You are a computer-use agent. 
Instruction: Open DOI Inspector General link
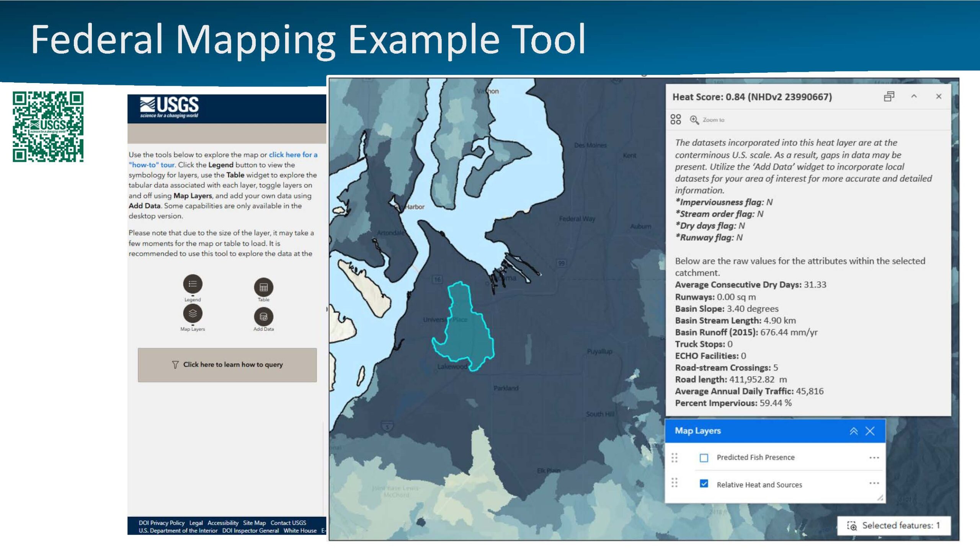tap(250, 531)
